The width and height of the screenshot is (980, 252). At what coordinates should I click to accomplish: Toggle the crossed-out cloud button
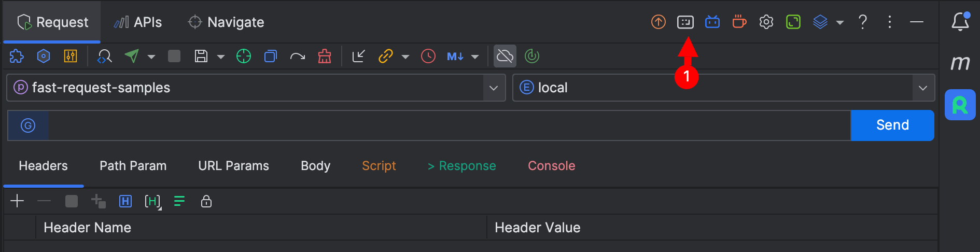(505, 56)
